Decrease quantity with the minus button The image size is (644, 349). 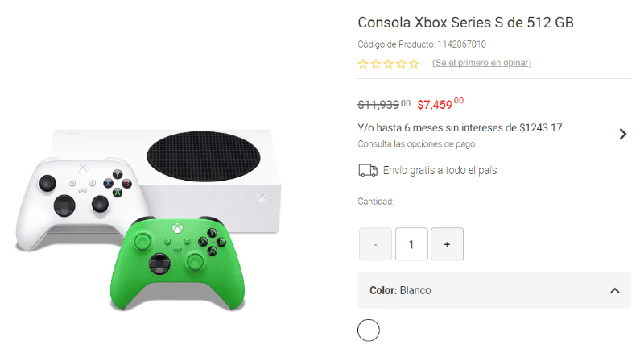pyautogui.click(x=375, y=244)
